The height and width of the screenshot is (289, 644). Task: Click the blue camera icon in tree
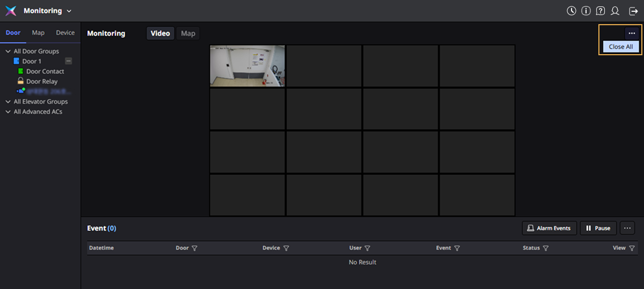(20, 91)
